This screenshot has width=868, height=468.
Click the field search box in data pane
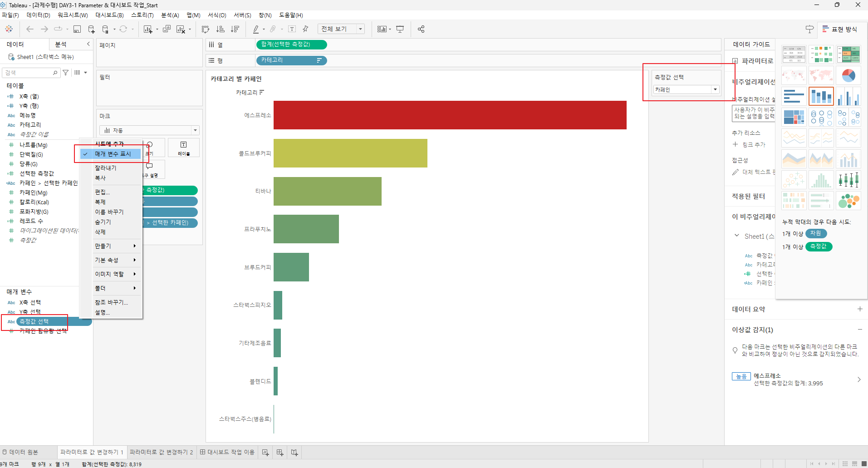[31, 73]
